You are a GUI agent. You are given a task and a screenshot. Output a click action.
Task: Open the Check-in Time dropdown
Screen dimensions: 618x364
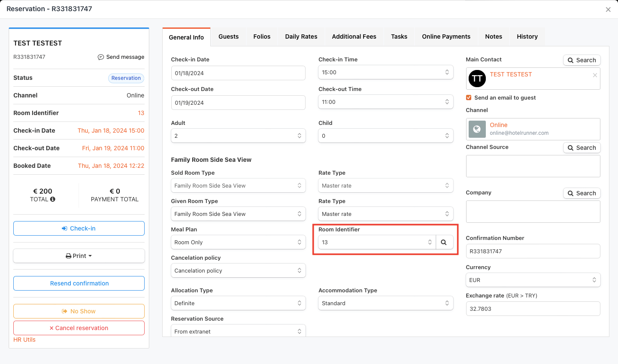[385, 73]
